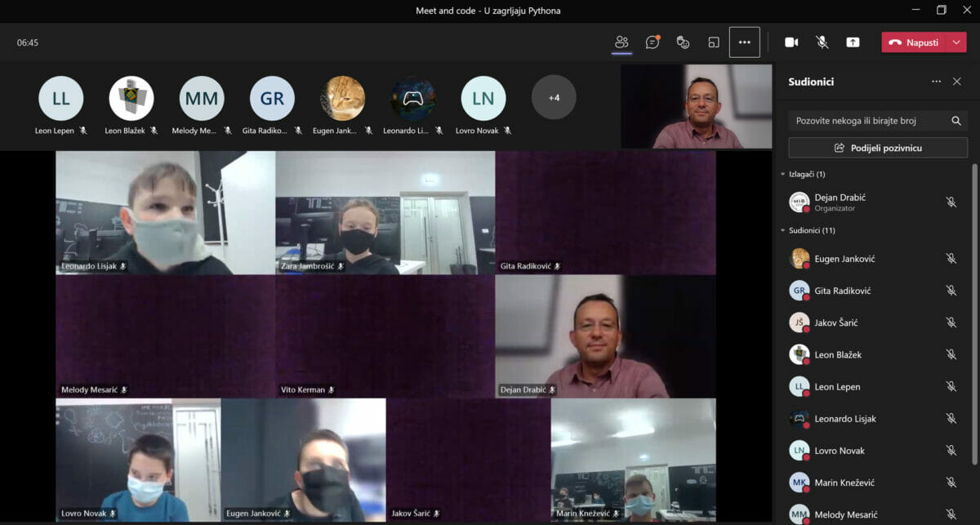Select Jakov Šarić in the participants list

point(835,323)
